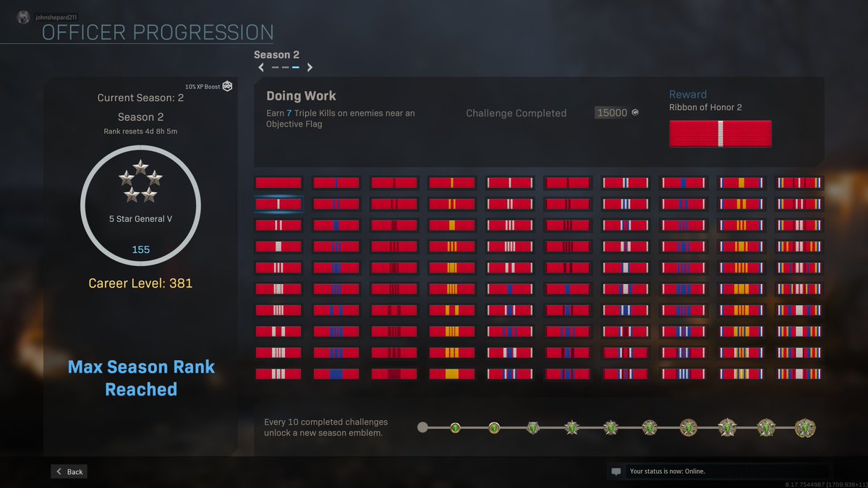Go to next season with right arrow
This screenshot has width=868, height=488.
coord(310,67)
